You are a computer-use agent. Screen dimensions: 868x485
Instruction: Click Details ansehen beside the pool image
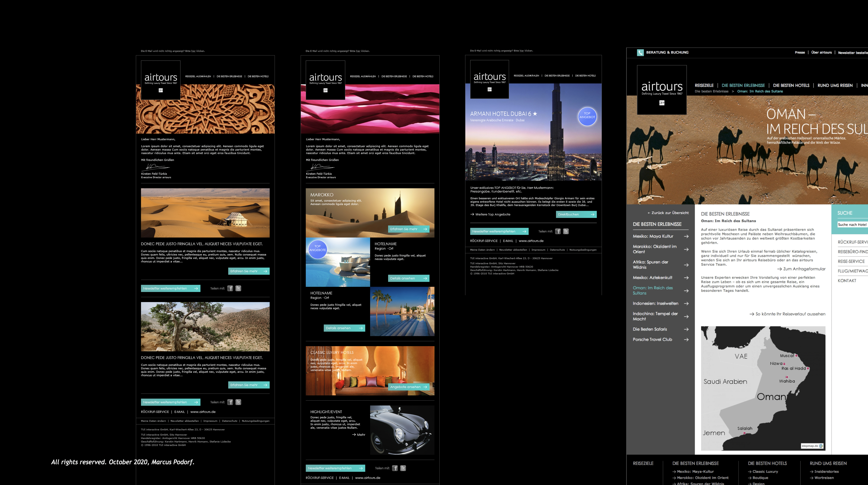pos(409,278)
